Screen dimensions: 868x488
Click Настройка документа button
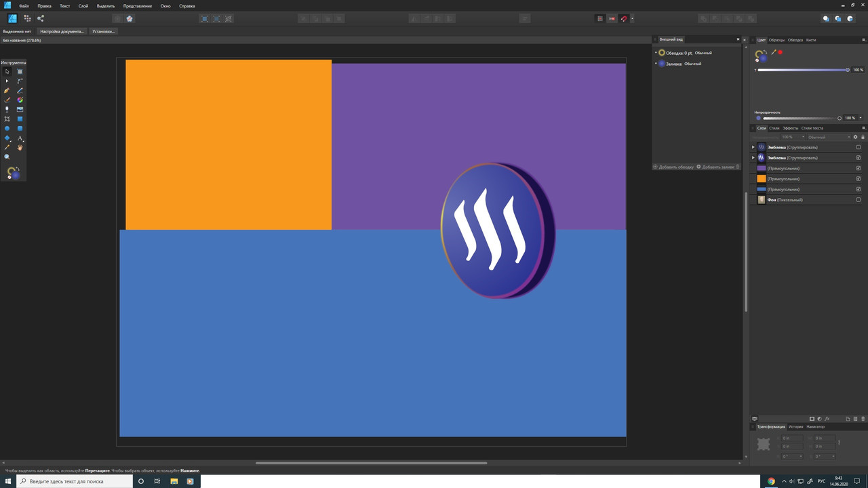coord(62,31)
